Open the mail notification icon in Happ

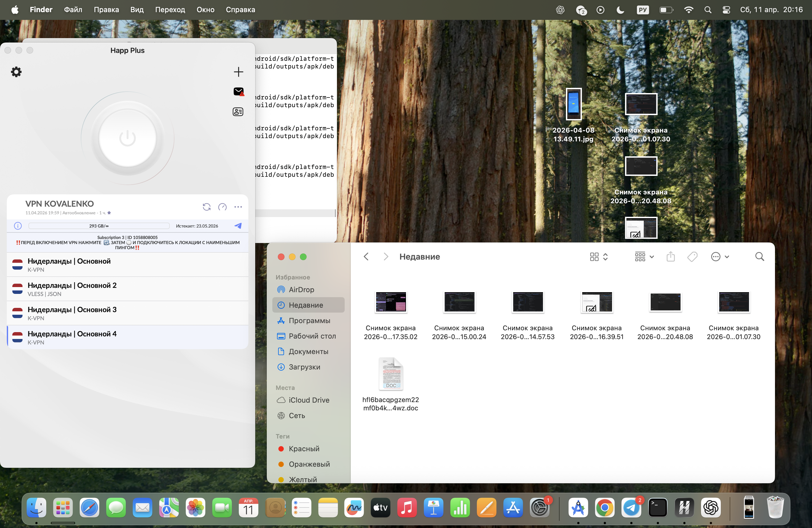(x=238, y=91)
